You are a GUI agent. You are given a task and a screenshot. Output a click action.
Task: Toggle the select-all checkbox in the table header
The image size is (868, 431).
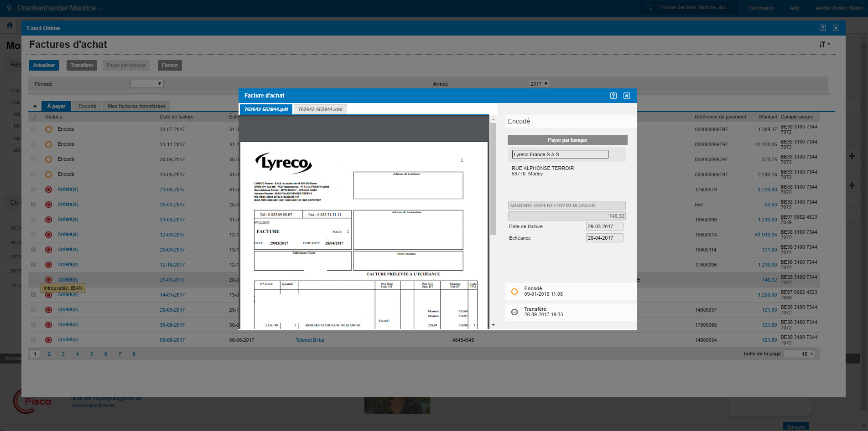[x=33, y=117]
